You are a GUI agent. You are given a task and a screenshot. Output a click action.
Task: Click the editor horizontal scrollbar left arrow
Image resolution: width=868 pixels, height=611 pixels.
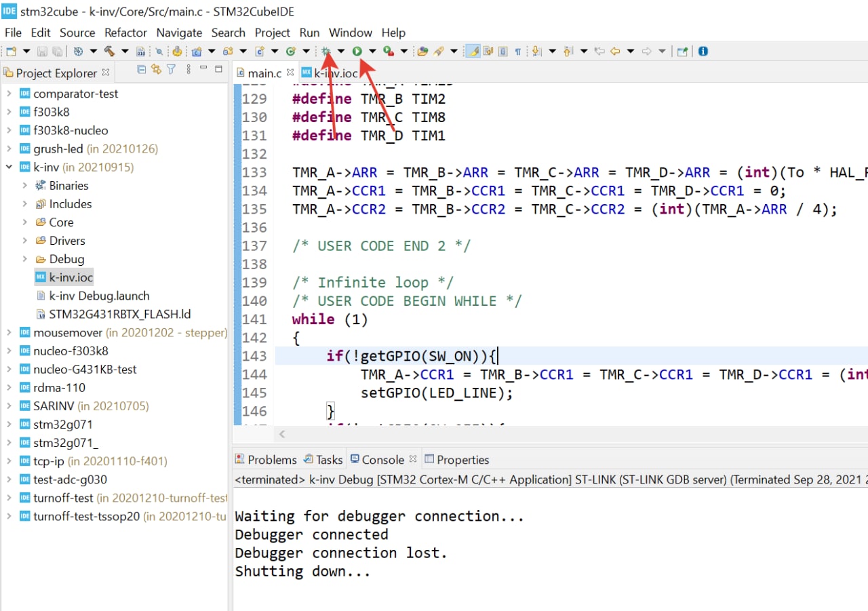[282, 434]
